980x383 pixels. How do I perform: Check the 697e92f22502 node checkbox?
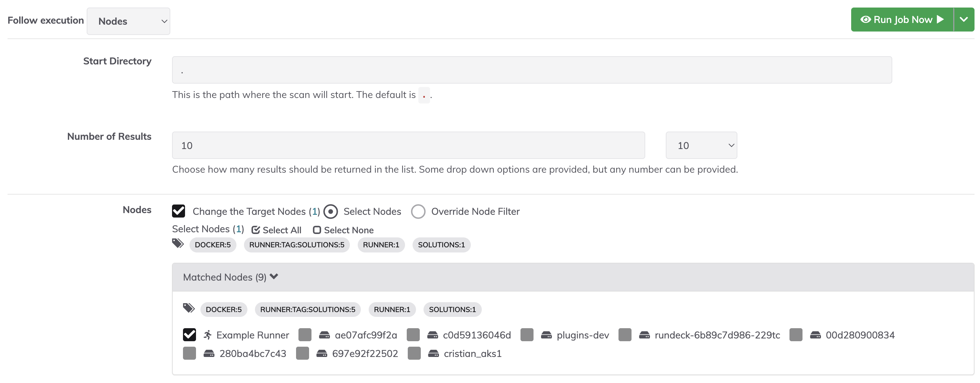point(303,353)
